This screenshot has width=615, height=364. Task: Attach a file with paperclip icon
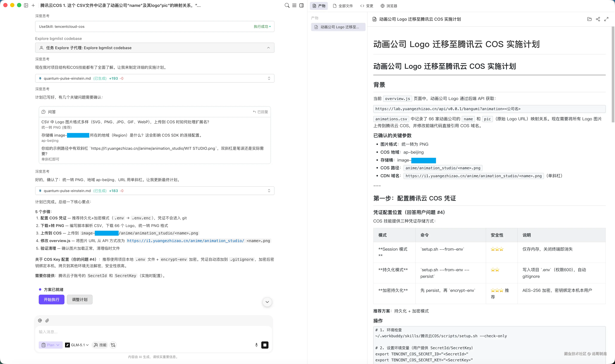coord(47,321)
